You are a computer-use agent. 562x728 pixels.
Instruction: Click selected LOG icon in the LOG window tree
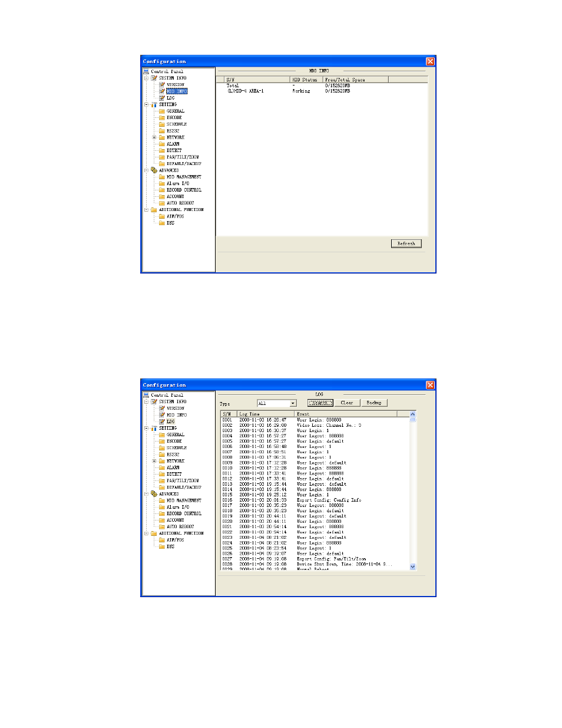pyautogui.click(x=162, y=421)
